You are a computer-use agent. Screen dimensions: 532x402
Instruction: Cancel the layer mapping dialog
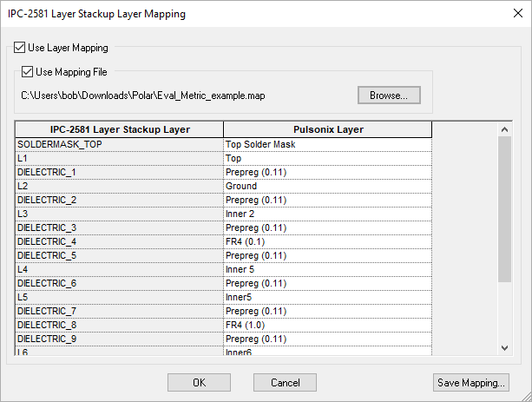pos(285,382)
